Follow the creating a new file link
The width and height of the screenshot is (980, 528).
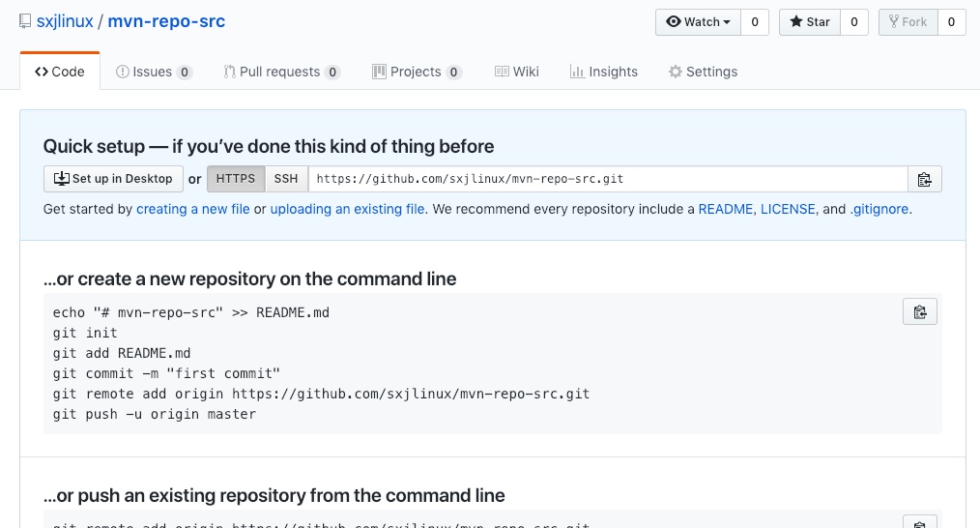pyautogui.click(x=193, y=209)
